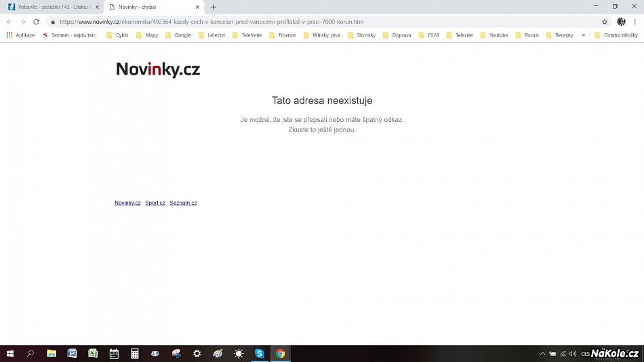The height and width of the screenshot is (362, 644).
Task: Open Skype from the taskbar
Action: (x=259, y=353)
